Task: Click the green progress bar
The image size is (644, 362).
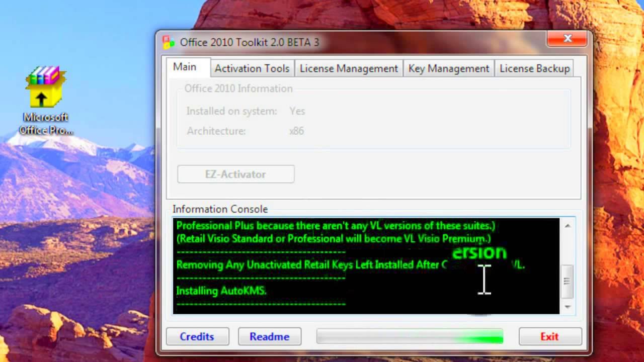Action: pyautogui.click(x=410, y=336)
